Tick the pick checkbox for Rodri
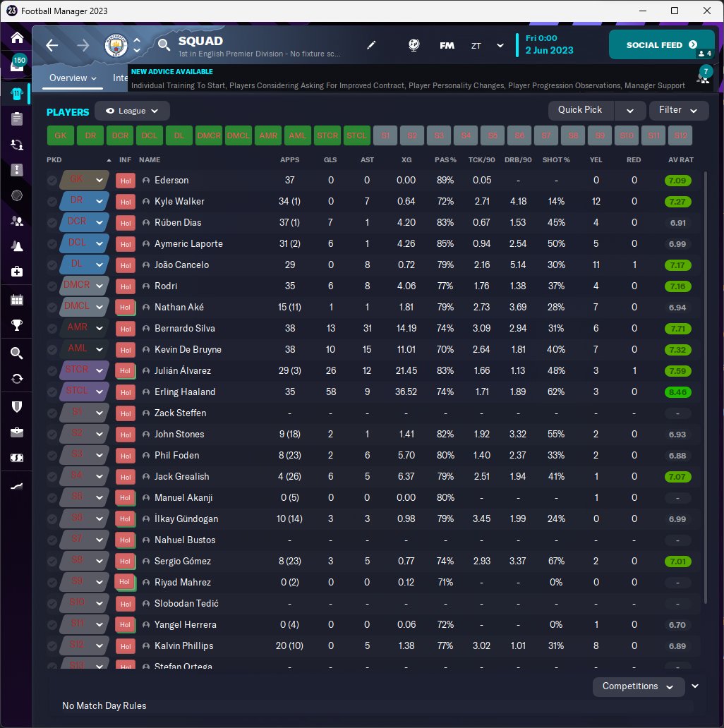724x728 pixels. click(x=52, y=286)
